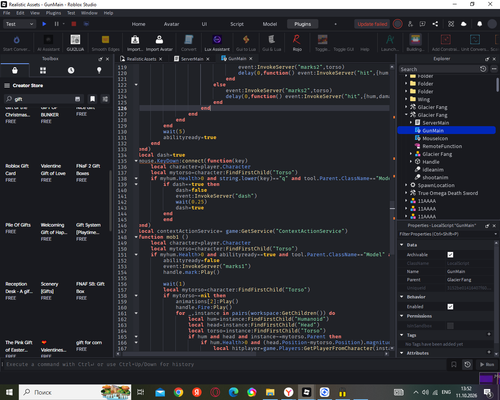Click the Update failed button
Viewport: 500px width, 400px height.
372,24
